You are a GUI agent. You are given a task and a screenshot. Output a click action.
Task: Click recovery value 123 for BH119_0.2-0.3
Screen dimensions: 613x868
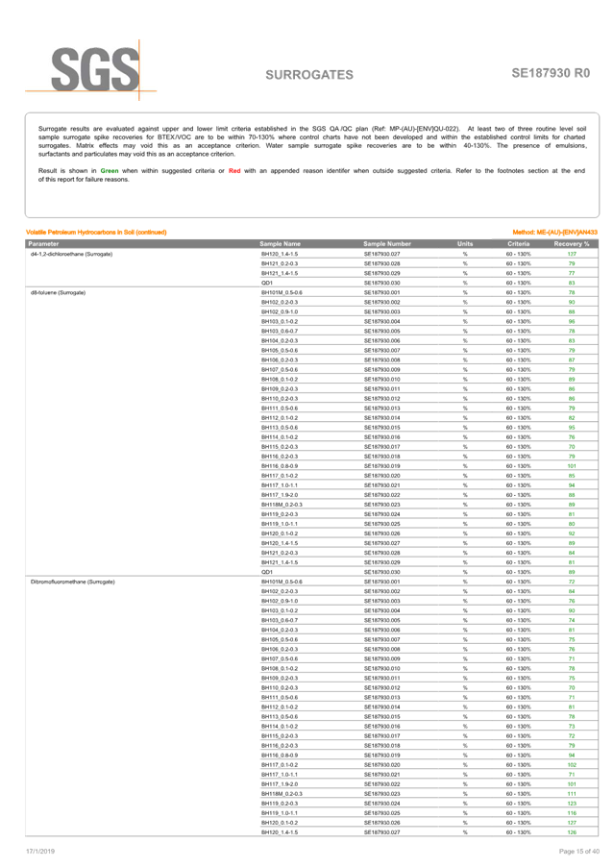click(572, 804)
